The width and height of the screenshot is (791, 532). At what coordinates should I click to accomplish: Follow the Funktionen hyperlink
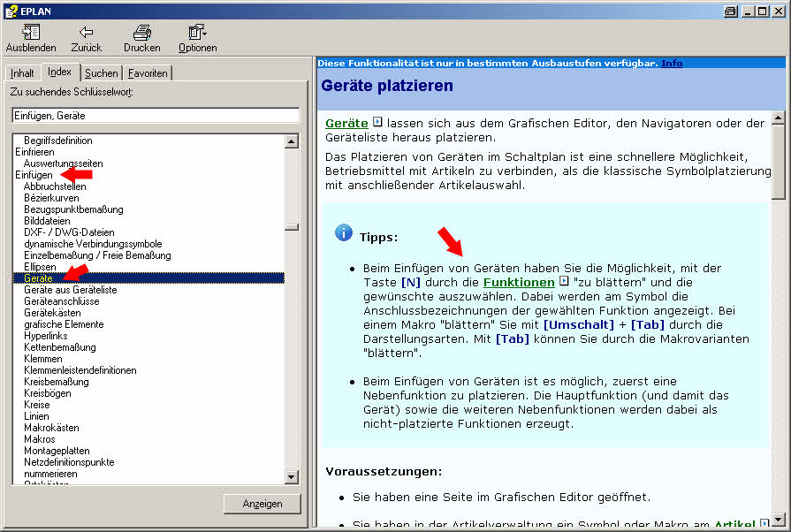point(519,283)
